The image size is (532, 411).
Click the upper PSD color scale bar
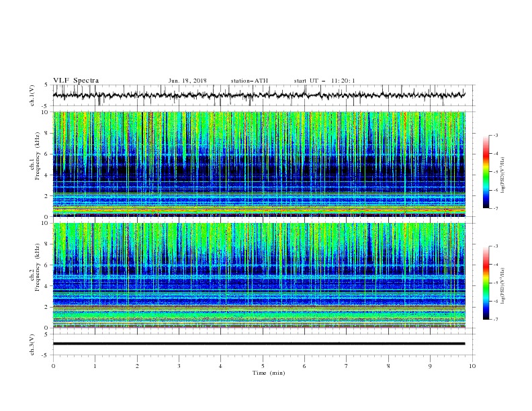[x=486, y=172]
